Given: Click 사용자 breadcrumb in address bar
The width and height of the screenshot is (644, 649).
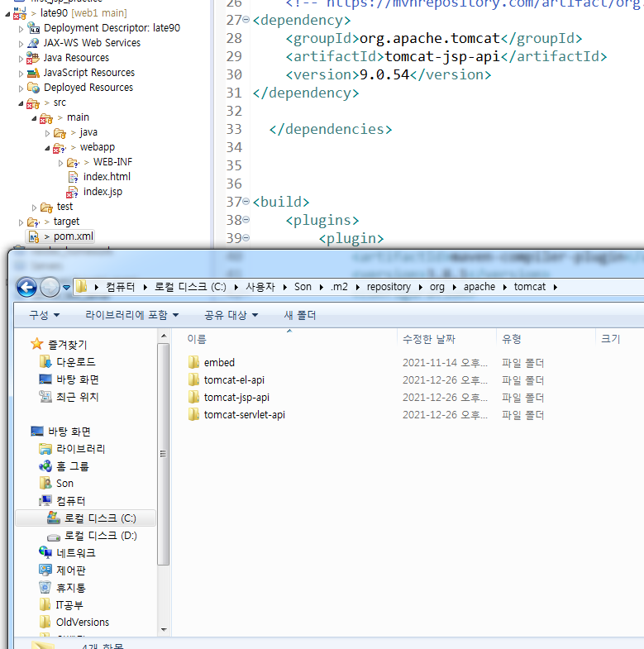Looking at the screenshot, I should [x=260, y=287].
